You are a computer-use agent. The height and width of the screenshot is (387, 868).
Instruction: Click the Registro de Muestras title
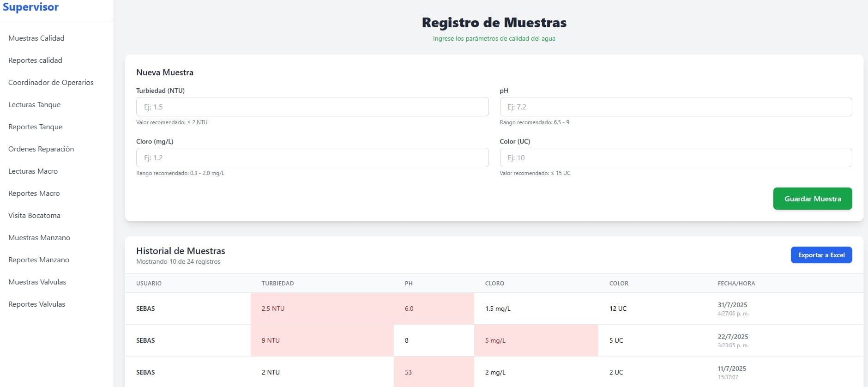[494, 23]
